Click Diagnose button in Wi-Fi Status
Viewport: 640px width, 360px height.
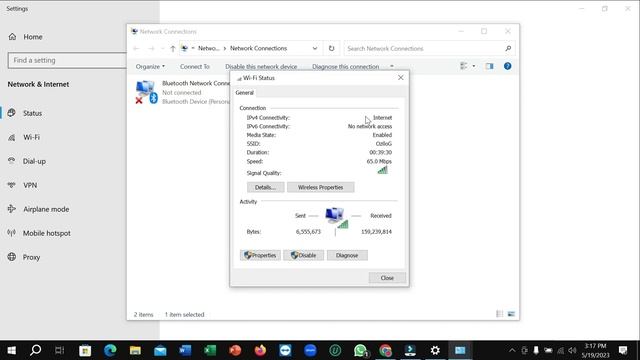tap(347, 255)
